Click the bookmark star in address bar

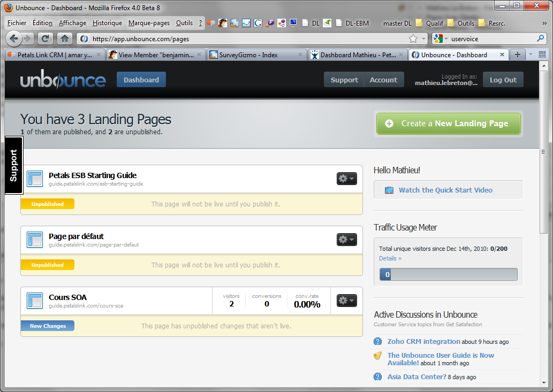413,39
